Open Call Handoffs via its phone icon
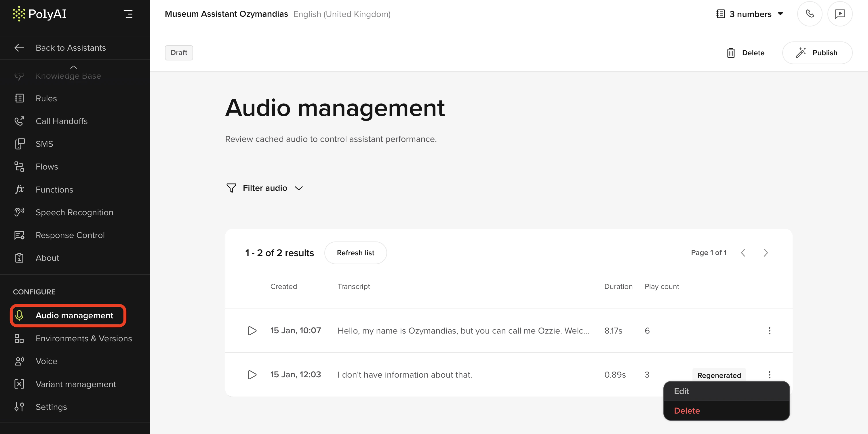868x434 pixels. (19, 121)
